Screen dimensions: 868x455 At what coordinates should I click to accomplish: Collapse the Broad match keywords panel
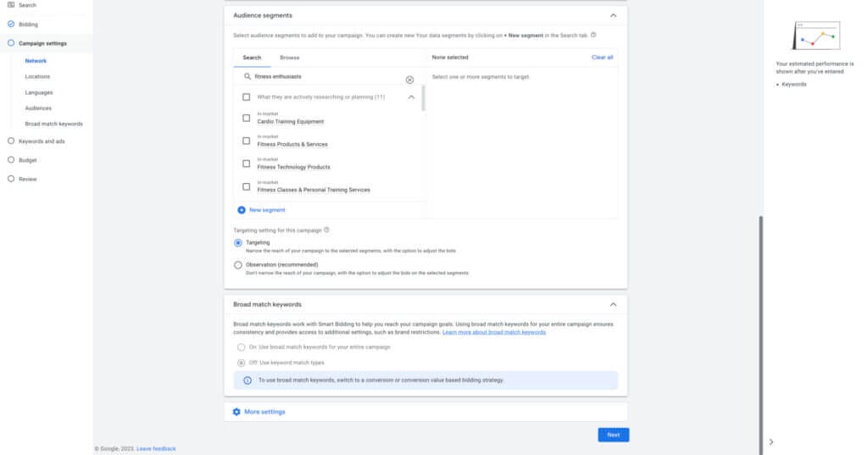click(x=613, y=304)
